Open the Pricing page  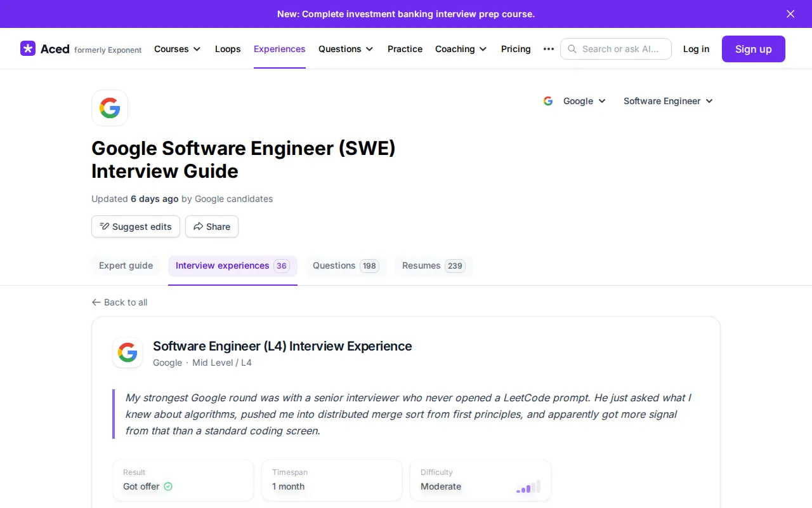[x=516, y=49]
